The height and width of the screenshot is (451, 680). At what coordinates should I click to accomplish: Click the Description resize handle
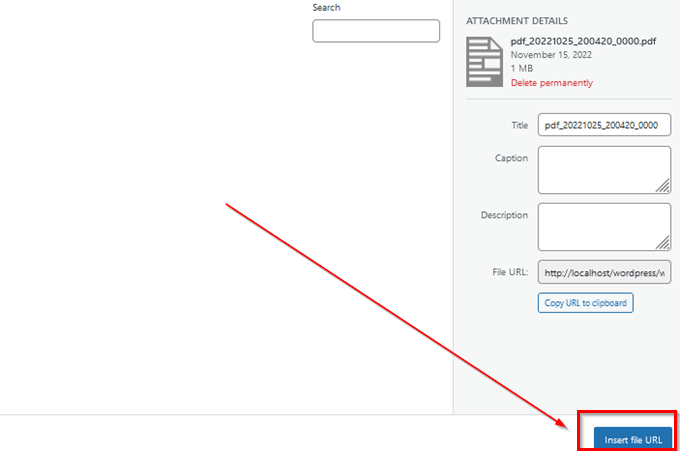coord(663,242)
